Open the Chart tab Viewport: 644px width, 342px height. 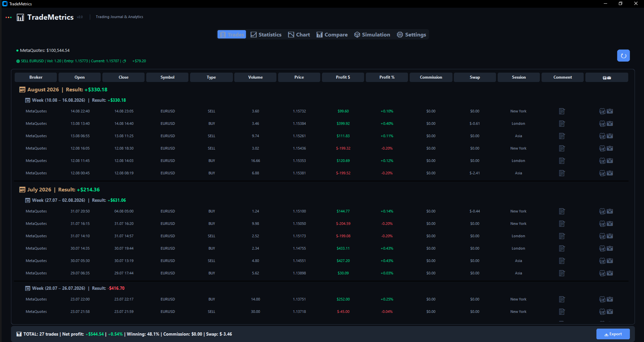point(299,34)
